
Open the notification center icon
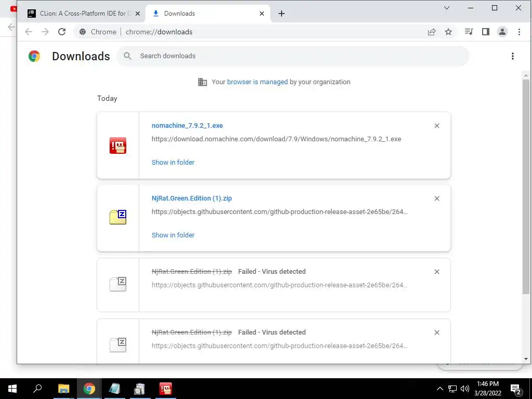(x=516, y=389)
